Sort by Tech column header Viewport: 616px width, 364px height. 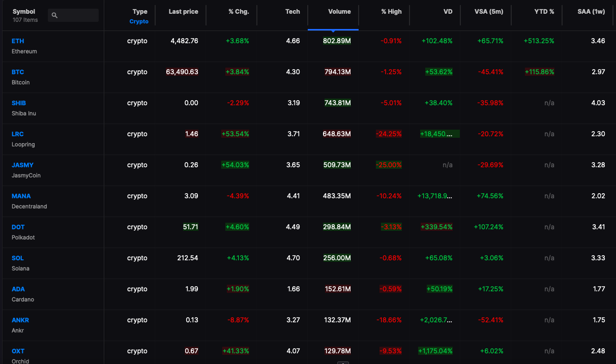tap(292, 12)
